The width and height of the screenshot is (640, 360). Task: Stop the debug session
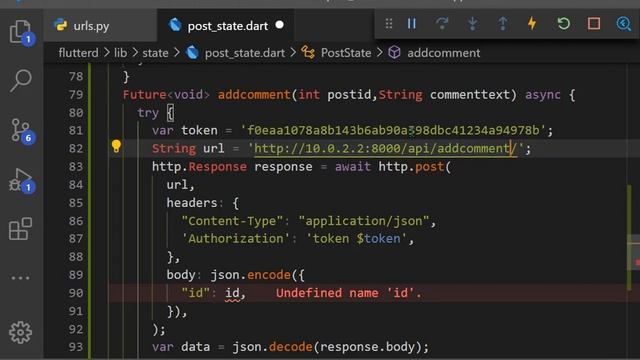[x=594, y=24]
